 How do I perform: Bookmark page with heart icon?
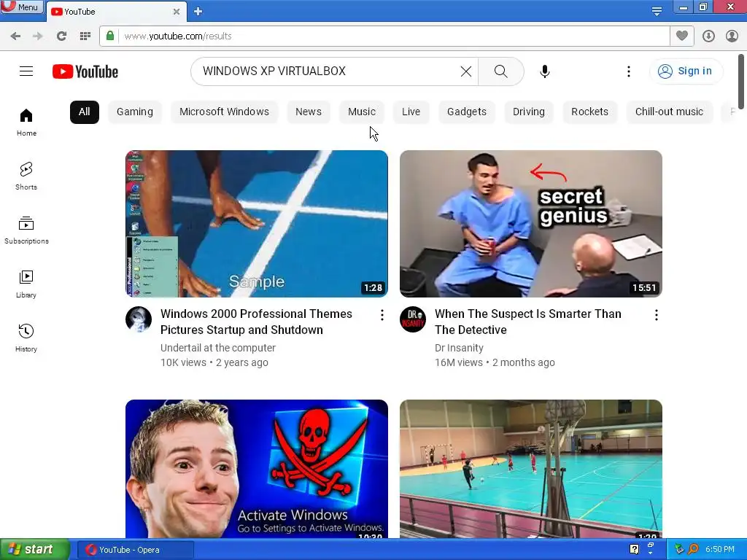tap(682, 36)
